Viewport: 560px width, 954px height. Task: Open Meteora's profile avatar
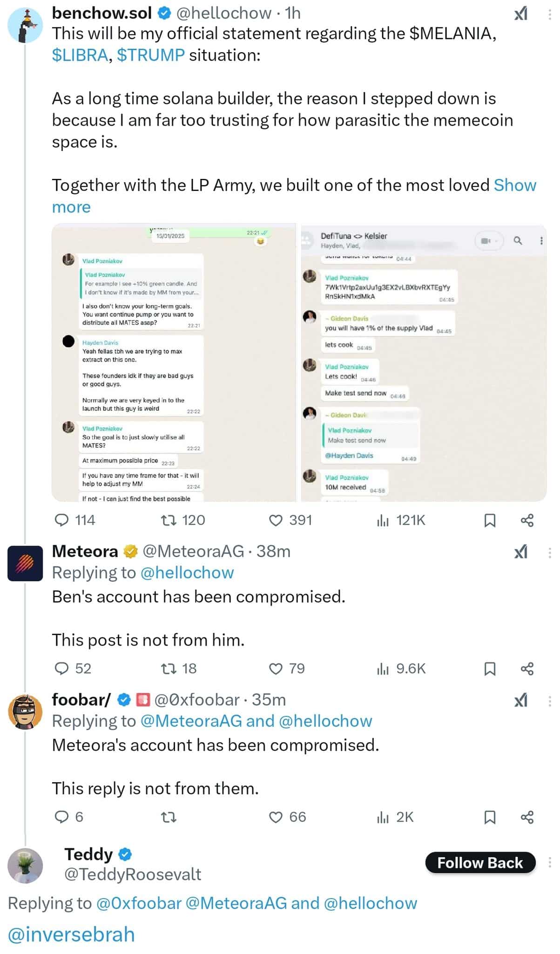(x=25, y=563)
